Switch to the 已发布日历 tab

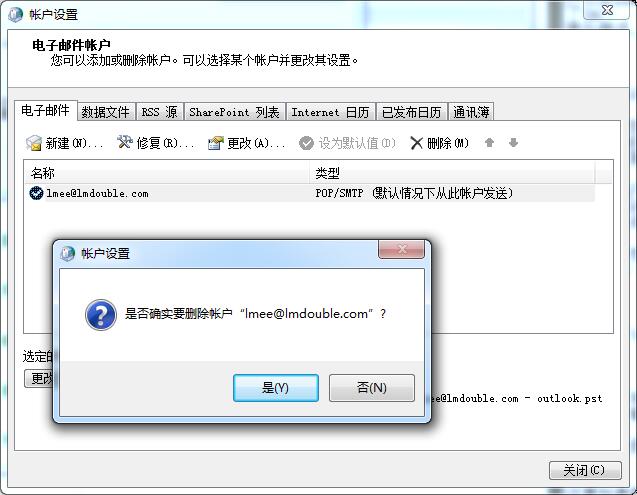tap(412, 112)
